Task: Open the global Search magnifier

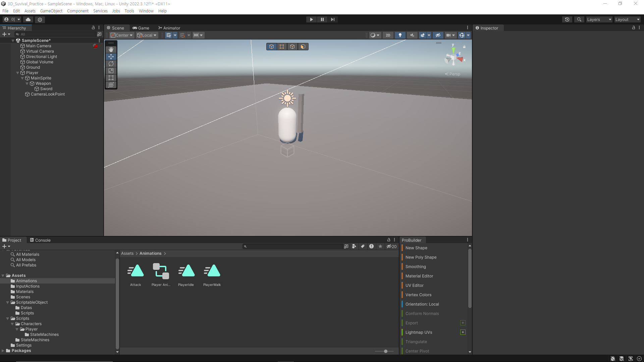Action: pyautogui.click(x=579, y=19)
